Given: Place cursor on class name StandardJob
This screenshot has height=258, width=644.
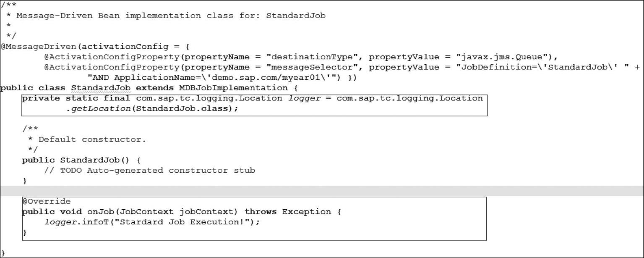Looking at the screenshot, I should pos(101,88).
